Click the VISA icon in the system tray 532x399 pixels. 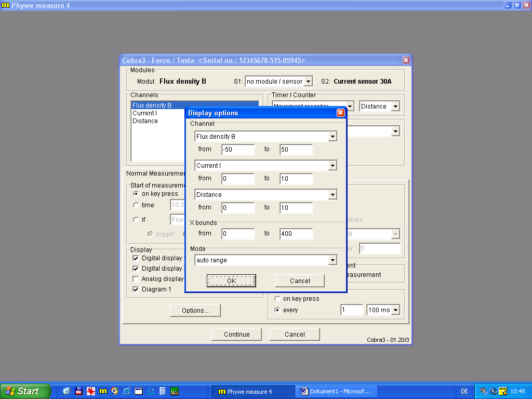tap(503, 391)
